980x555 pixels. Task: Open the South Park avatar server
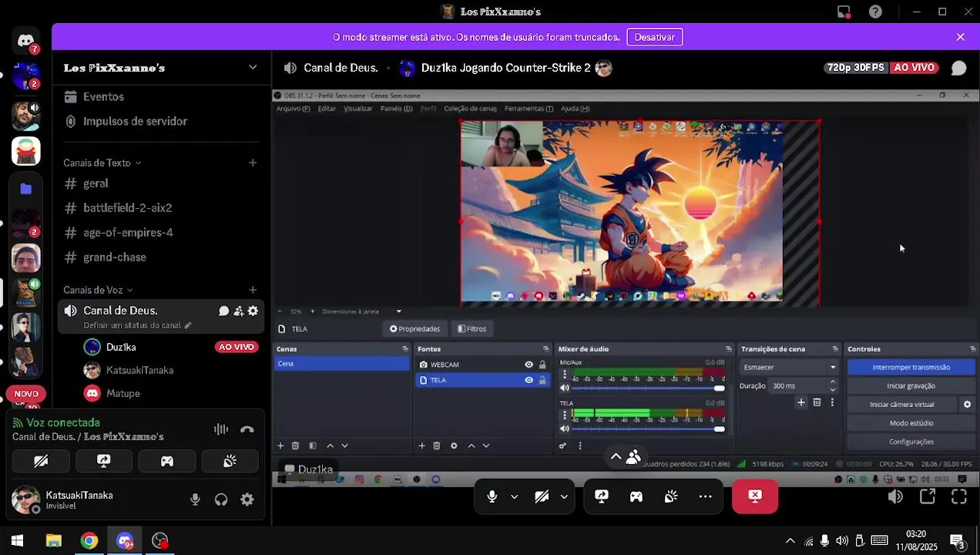point(25,151)
